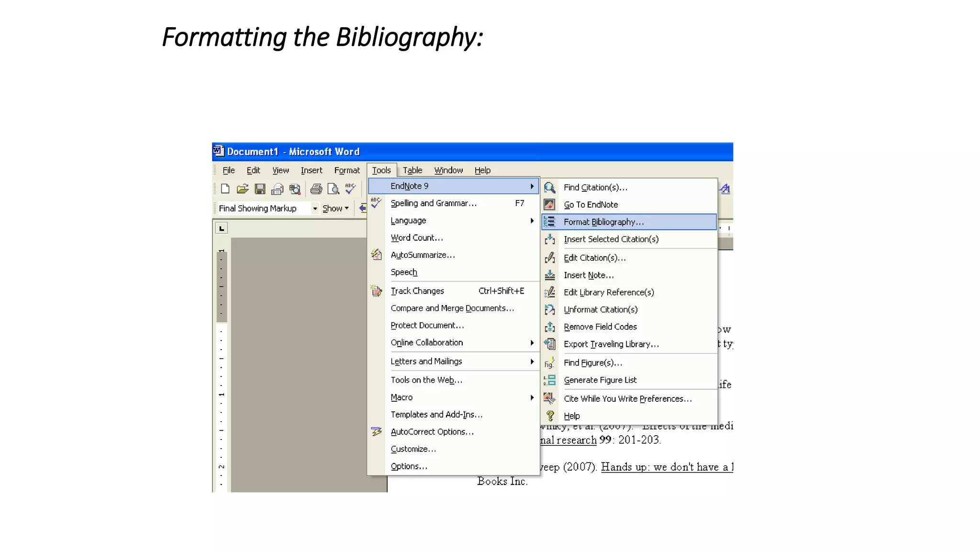The image size is (980, 551).
Task: Choose Compare and Merge Documents...
Action: pyautogui.click(x=454, y=308)
